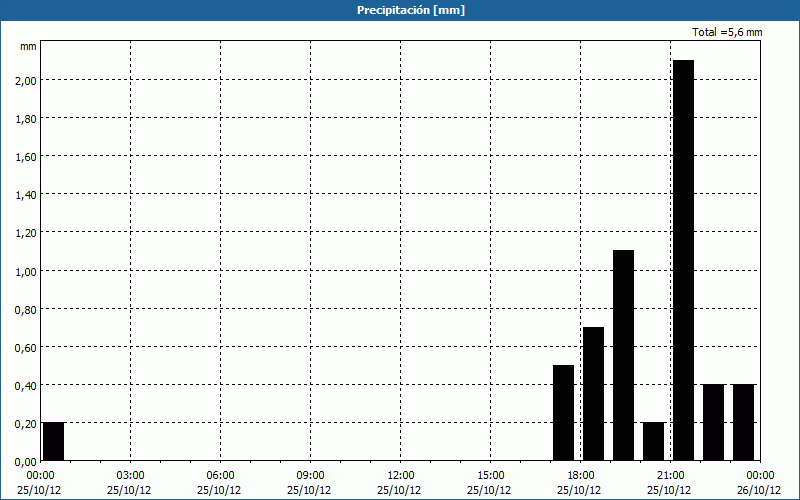Click the 0,80 y-axis label
This screenshot has width=800, height=500.
[x=26, y=309]
